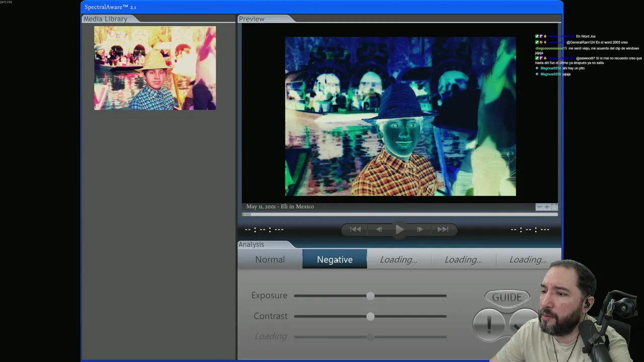
Task: Click the preview progress seek bar
Action: [x=400, y=215]
